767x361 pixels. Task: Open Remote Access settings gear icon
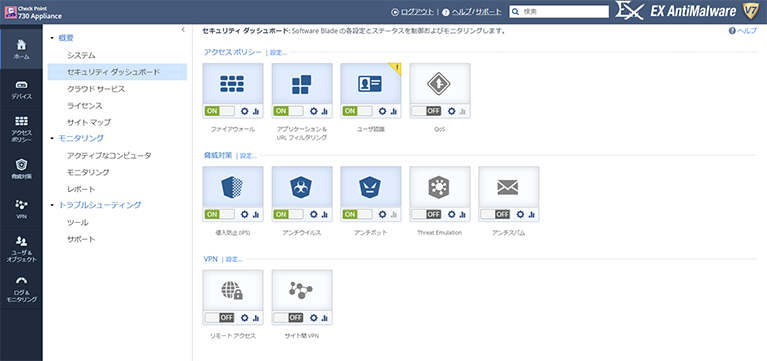tap(245, 317)
